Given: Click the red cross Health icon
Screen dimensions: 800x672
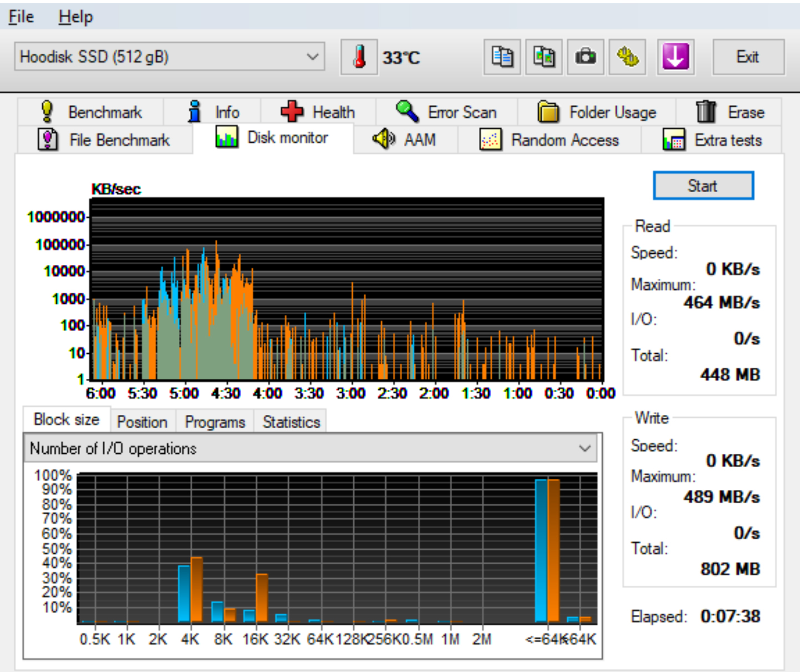Looking at the screenshot, I should 292,112.
